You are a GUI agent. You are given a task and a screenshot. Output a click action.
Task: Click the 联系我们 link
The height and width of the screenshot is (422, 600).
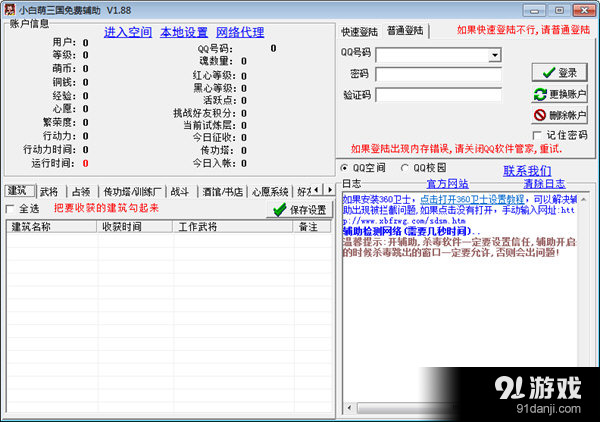point(527,171)
